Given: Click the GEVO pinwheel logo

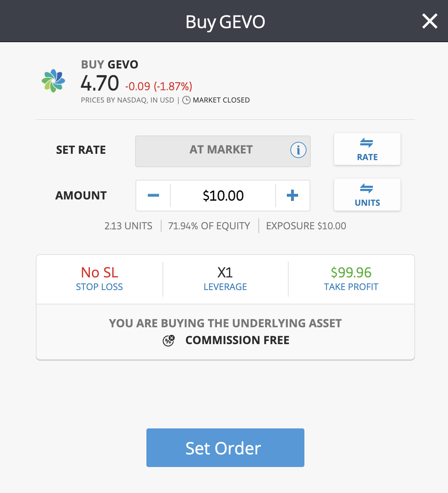Looking at the screenshot, I should coord(53,81).
